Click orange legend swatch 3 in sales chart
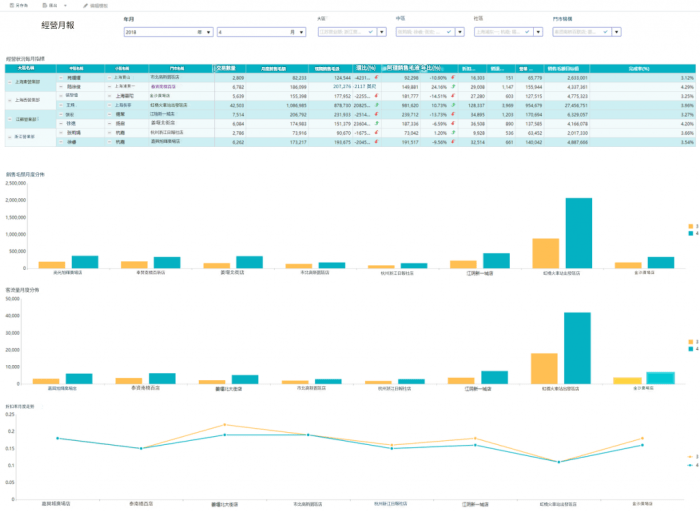700x512 pixels. 691,226
